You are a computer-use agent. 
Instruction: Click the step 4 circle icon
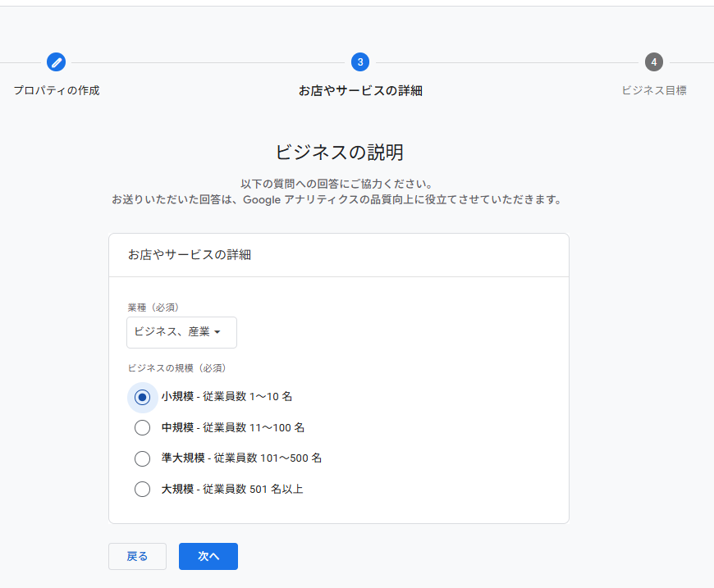[653, 62]
